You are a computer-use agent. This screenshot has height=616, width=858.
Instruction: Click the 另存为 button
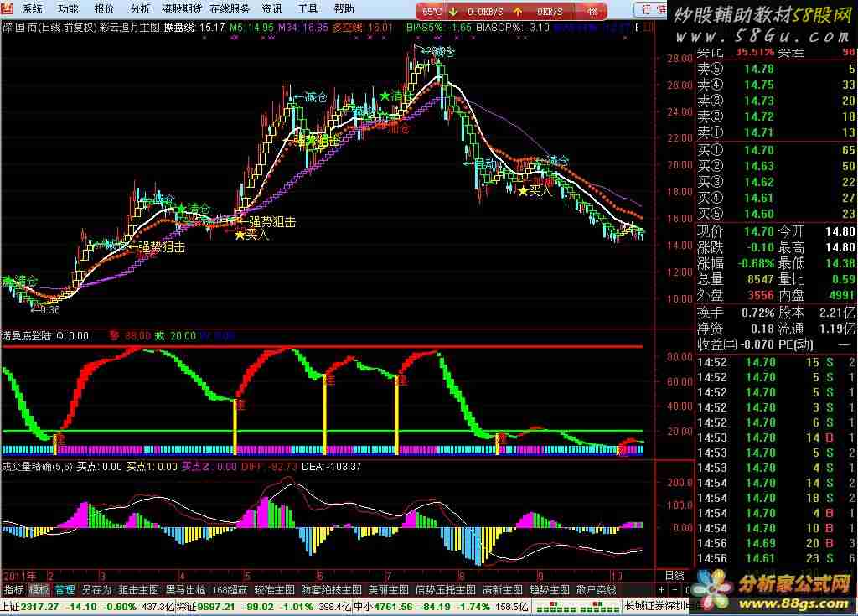click(96, 590)
